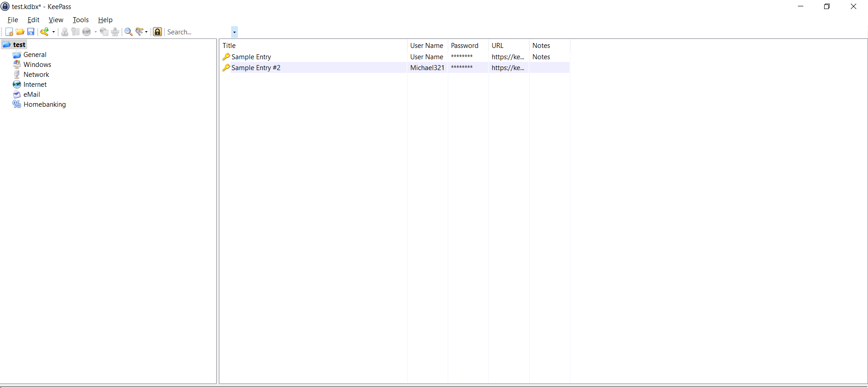
Task: Select the eMail group
Action: click(32, 95)
